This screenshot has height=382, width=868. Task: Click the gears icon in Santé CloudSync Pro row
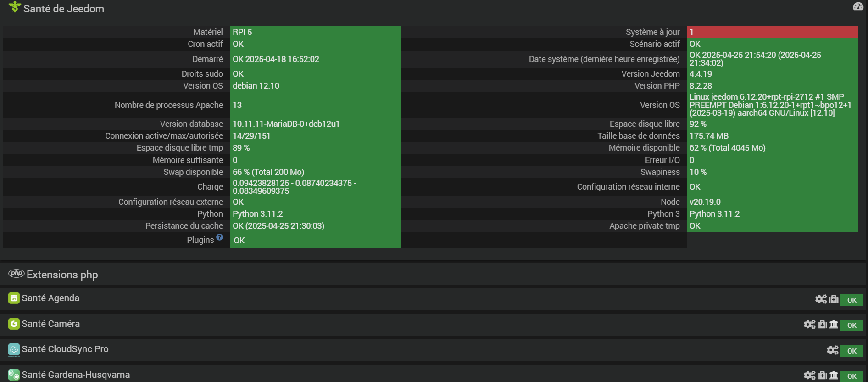(832, 350)
